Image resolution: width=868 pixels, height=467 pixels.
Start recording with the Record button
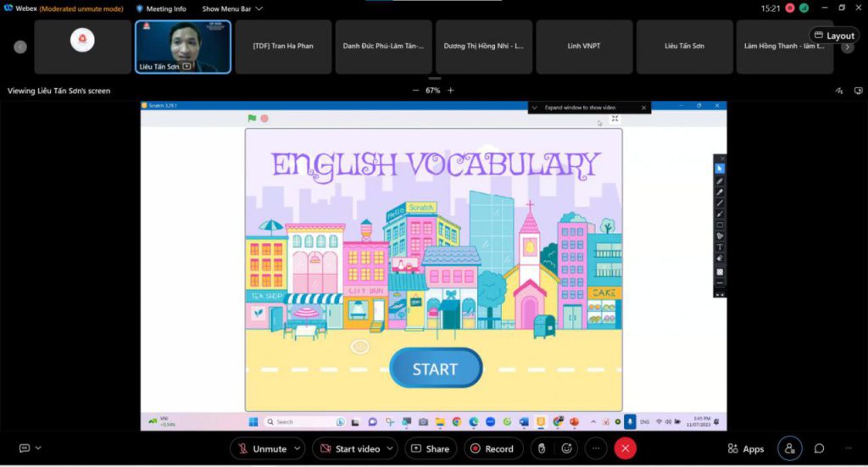491,448
